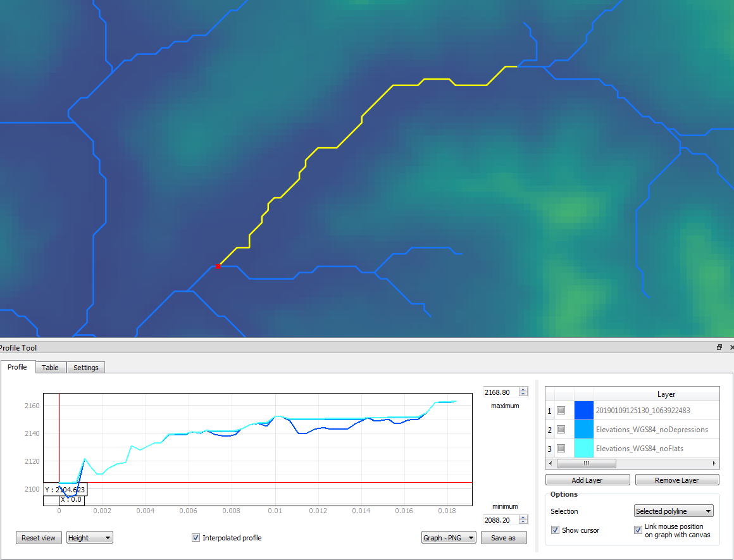This screenshot has height=560, width=734.
Task: Click the Reset view button
Action: 39,537
